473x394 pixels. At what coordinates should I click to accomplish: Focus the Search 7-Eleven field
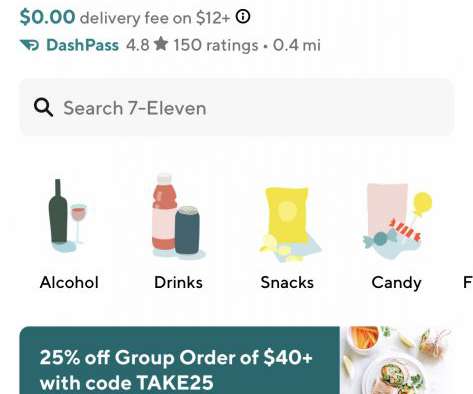pyautogui.click(x=236, y=107)
